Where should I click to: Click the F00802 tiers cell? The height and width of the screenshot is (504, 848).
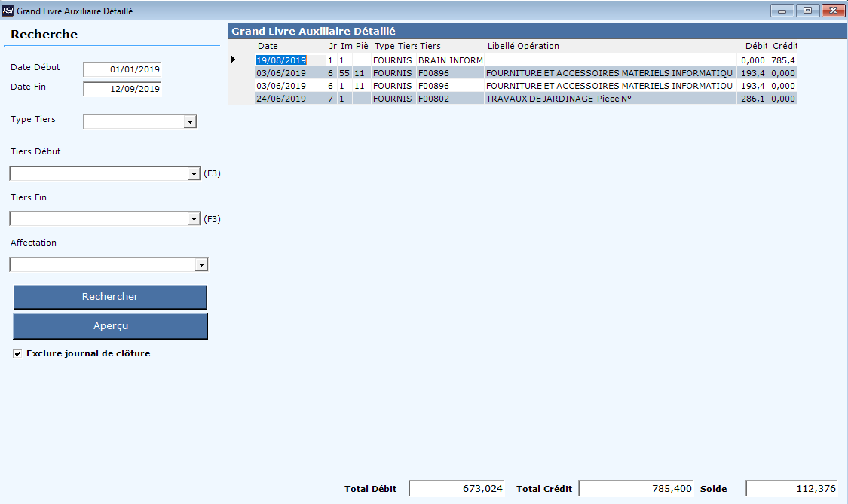click(450, 99)
